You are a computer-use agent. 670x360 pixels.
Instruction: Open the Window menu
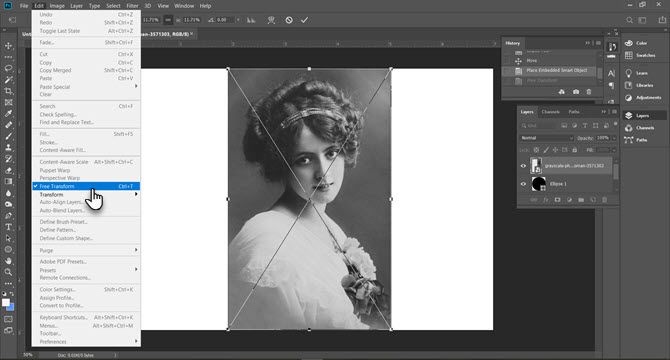(x=184, y=6)
